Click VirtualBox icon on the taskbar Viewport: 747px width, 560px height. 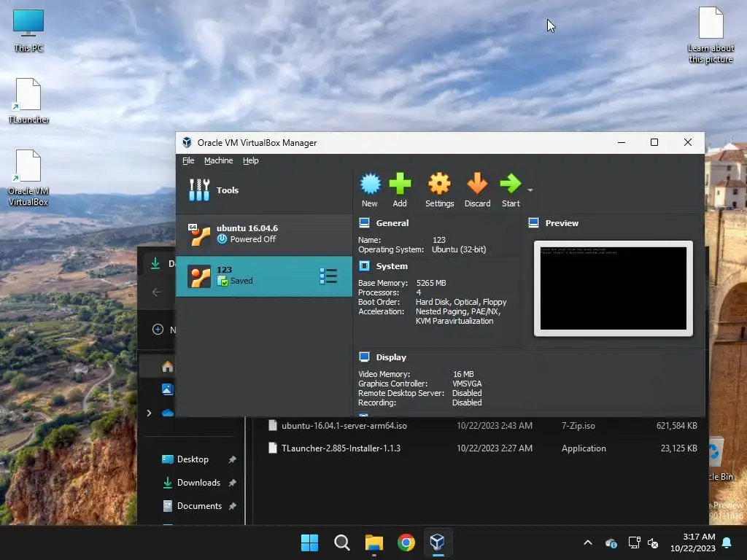(438, 542)
